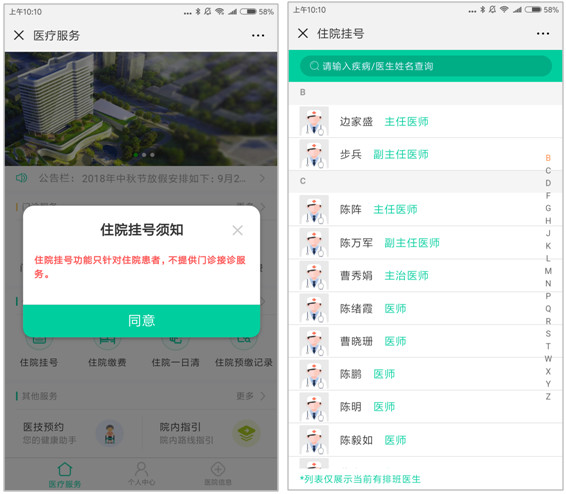The width and height of the screenshot is (566, 494).
Task: Tap the avatar of doctor 陈毅如
Action: coord(314,440)
